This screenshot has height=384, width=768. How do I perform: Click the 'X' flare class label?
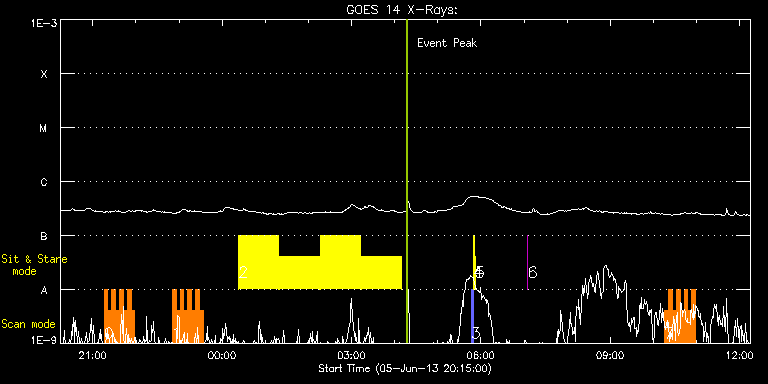click(x=44, y=74)
